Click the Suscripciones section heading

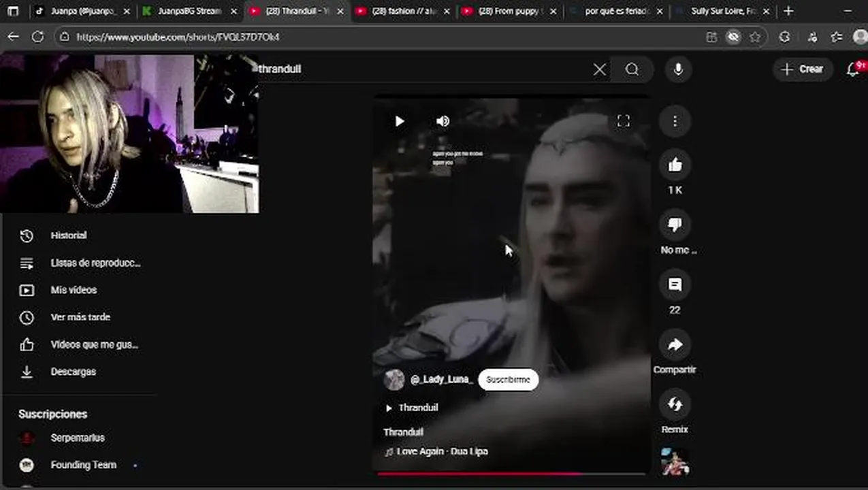tap(53, 414)
